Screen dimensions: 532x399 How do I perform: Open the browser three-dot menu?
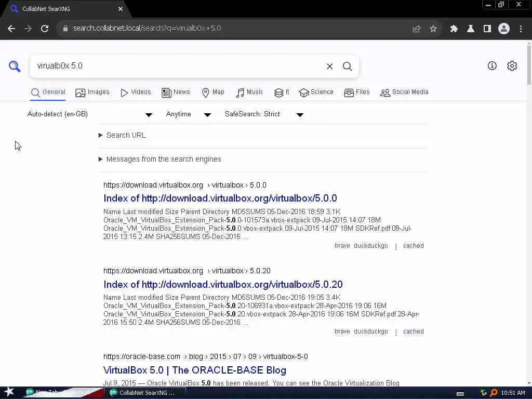(x=521, y=29)
